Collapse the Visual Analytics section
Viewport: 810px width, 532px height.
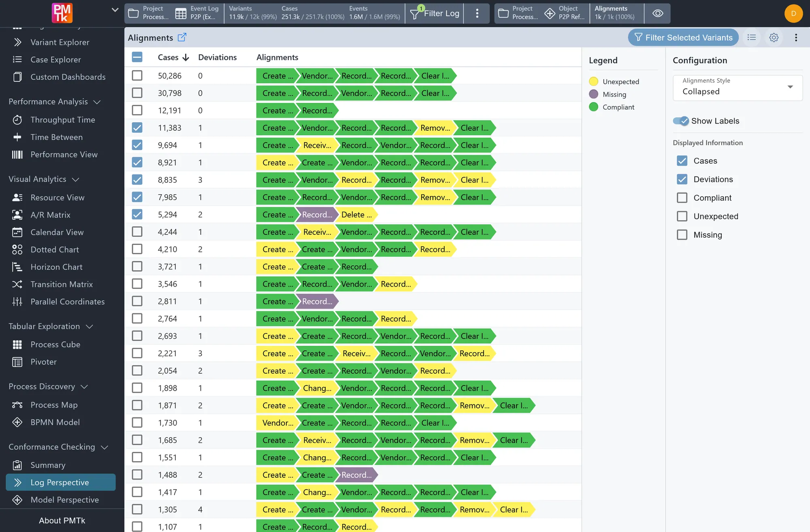click(x=75, y=179)
